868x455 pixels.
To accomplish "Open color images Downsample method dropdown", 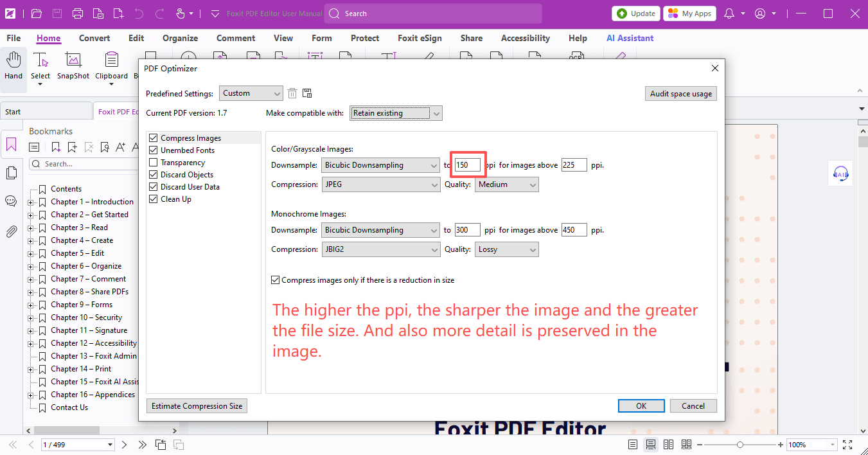I will (x=381, y=165).
